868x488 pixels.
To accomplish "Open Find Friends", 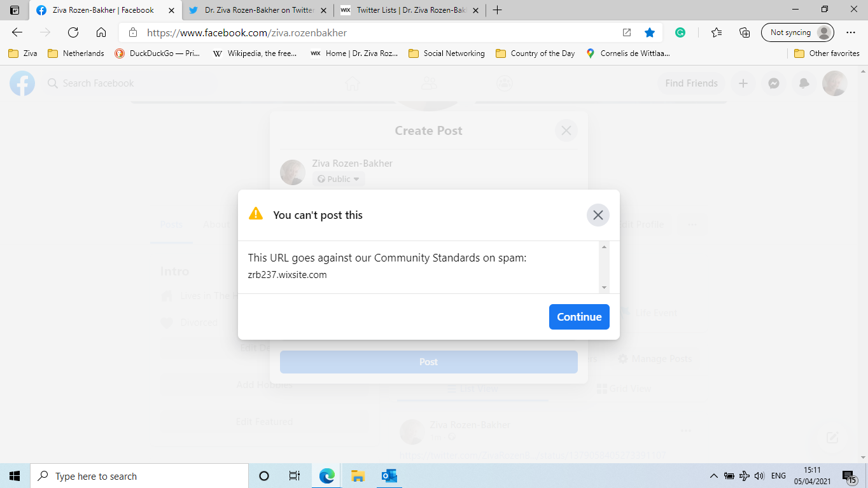I will (691, 83).
